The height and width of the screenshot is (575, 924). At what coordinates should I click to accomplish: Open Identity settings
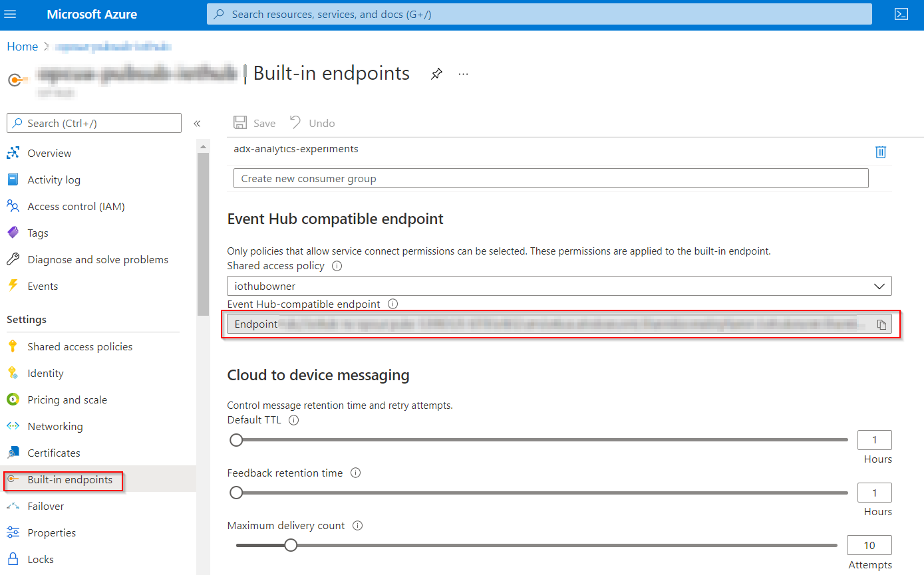click(45, 373)
